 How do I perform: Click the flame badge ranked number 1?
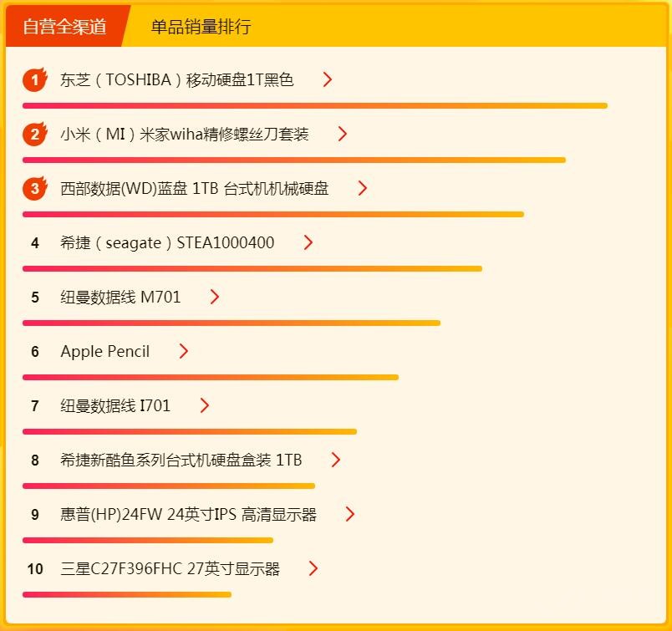click(34, 79)
